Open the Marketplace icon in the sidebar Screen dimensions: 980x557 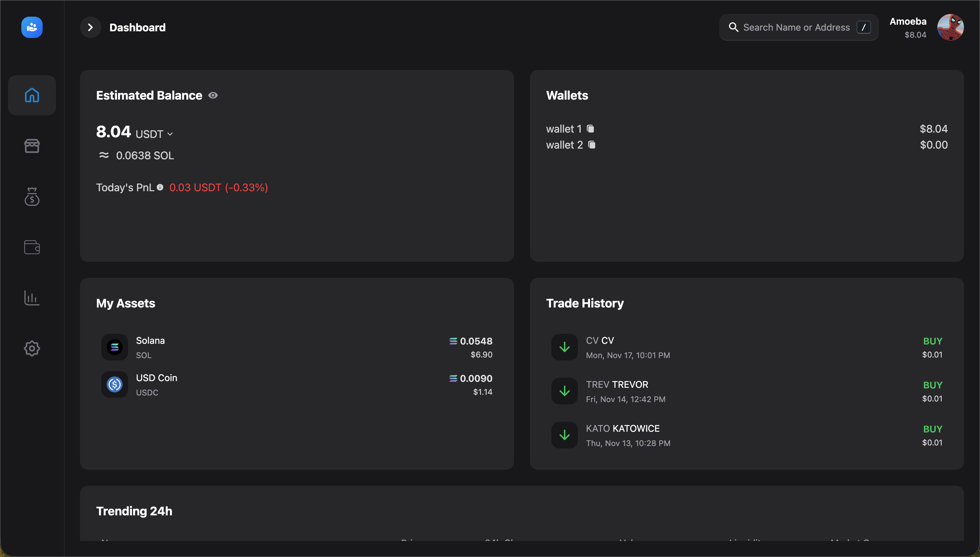(x=32, y=146)
